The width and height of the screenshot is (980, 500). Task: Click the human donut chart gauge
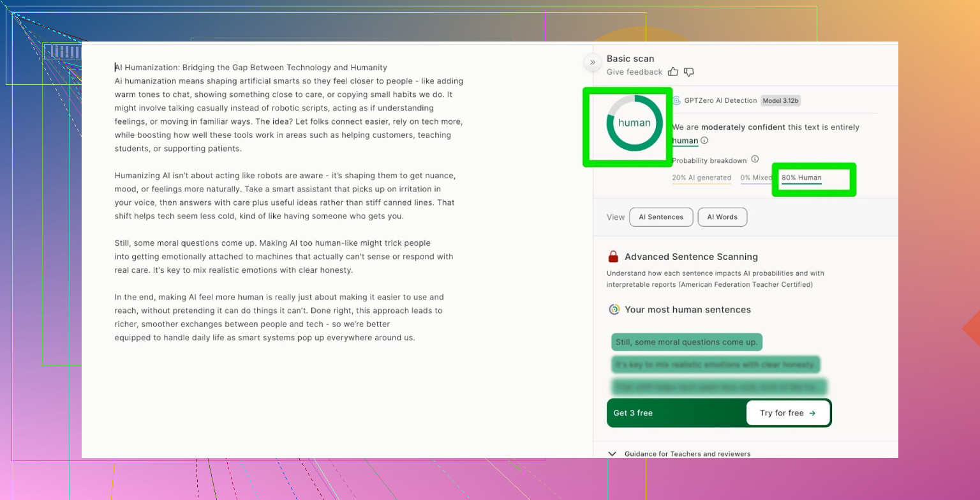pos(634,123)
